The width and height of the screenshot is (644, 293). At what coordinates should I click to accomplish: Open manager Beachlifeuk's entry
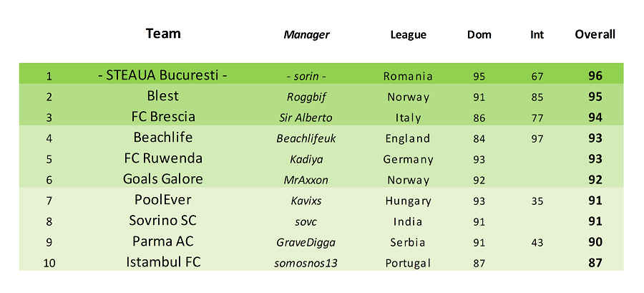[x=306, y=138]
